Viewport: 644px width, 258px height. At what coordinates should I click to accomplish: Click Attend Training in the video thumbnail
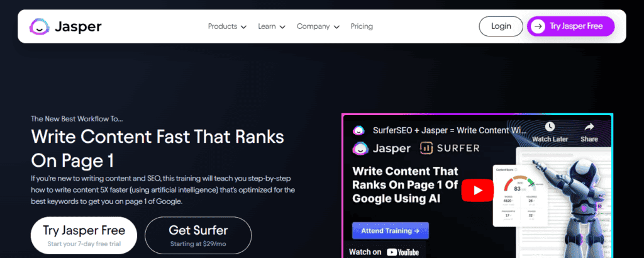[390, 230]
